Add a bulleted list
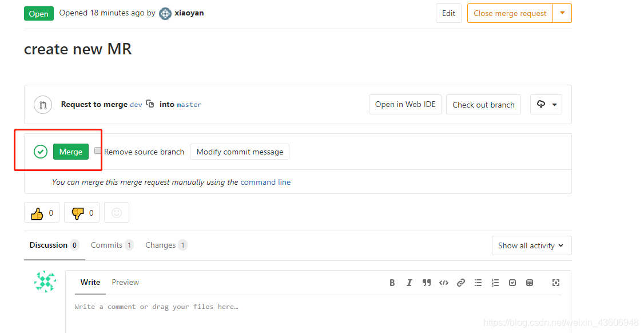This screenshot has height=333, width=644. tap(478, 283)
